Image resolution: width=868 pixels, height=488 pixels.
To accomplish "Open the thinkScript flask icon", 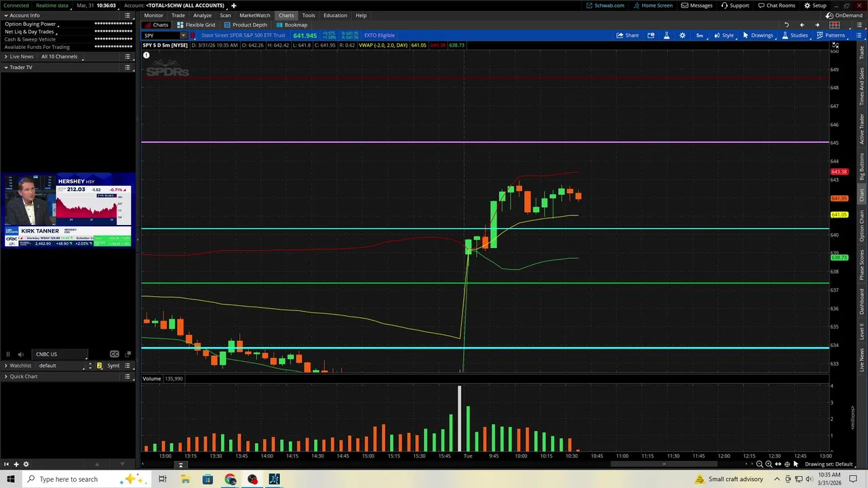I will click(x=667, y=35).
